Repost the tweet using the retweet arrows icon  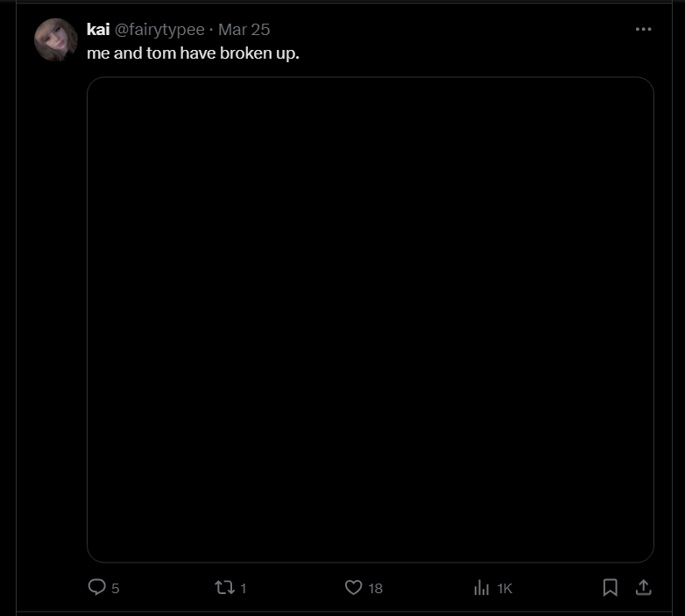(x=224, y=588)
